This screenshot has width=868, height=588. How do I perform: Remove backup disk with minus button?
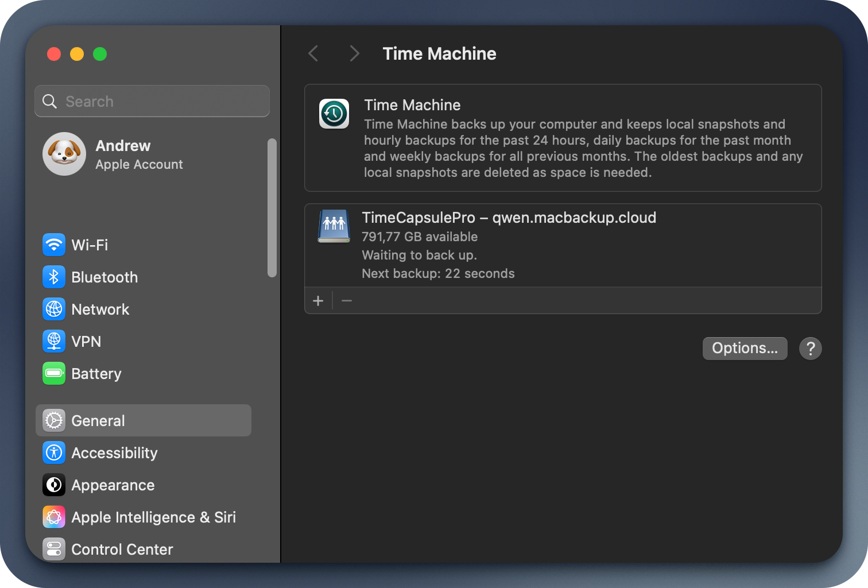347,301
